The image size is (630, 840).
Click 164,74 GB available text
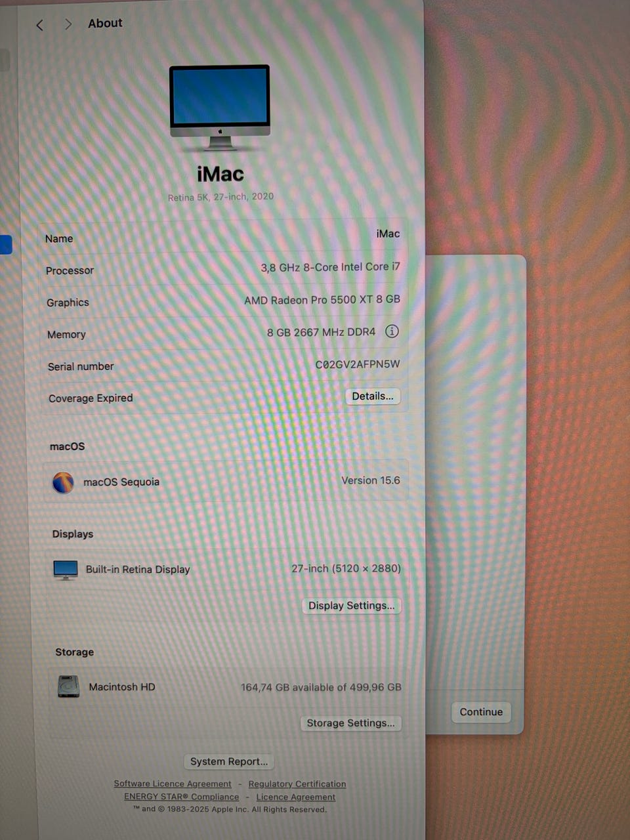pos(321,687)
